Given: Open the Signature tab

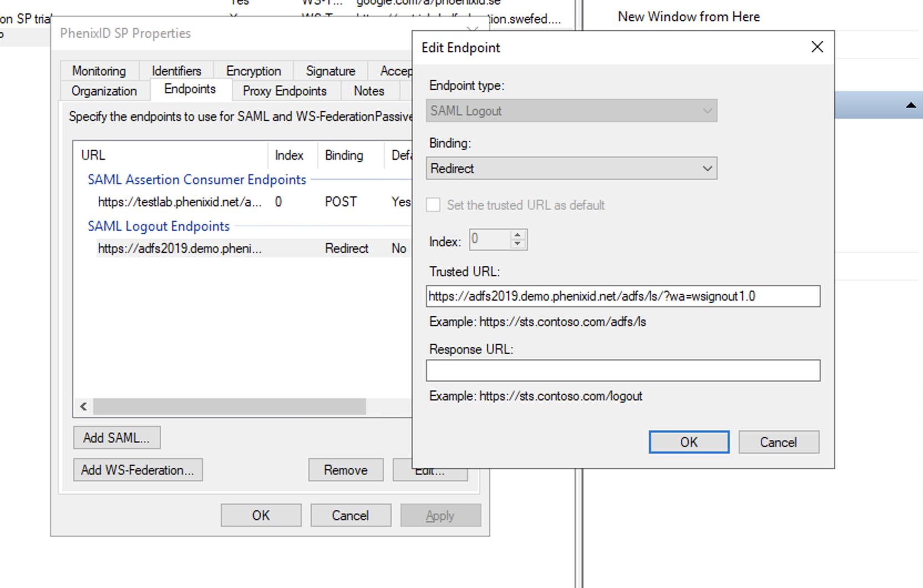Looking at the screenshot, I should tap(331, 71).
